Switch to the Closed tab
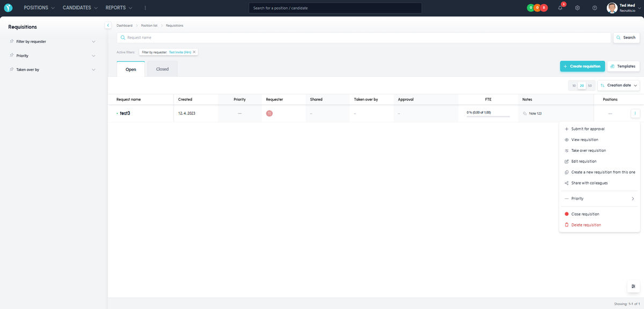Image resolution: width=644 pixels, height=309 pixels. (x=162, y=69)
